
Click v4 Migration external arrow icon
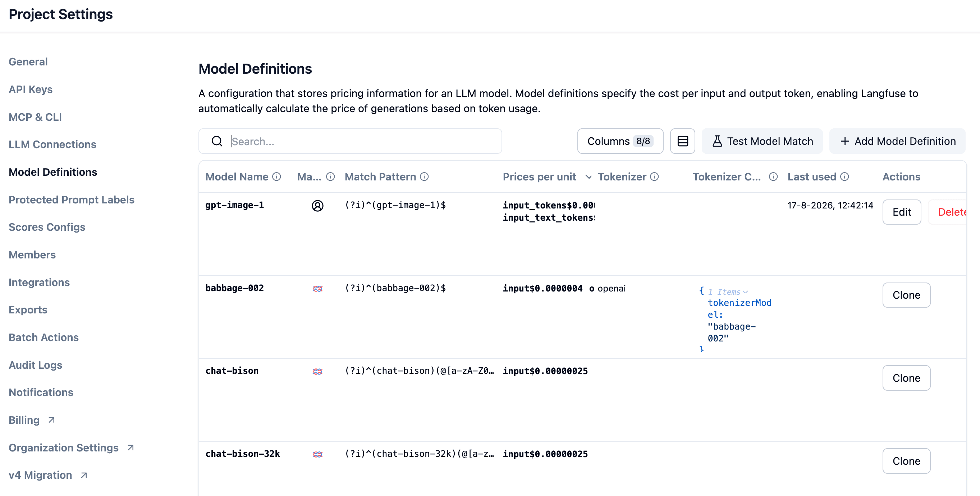pyautogui.click(x=84, y=475)
